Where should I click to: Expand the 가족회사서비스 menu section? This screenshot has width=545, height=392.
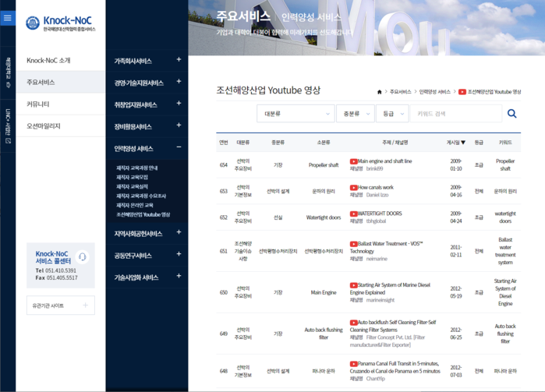point(179,60)
